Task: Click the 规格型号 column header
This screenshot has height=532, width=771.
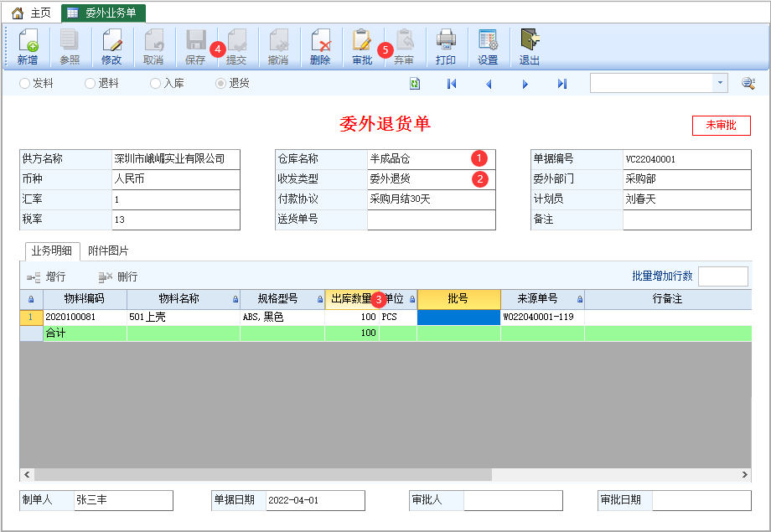Action: [282, 299]
